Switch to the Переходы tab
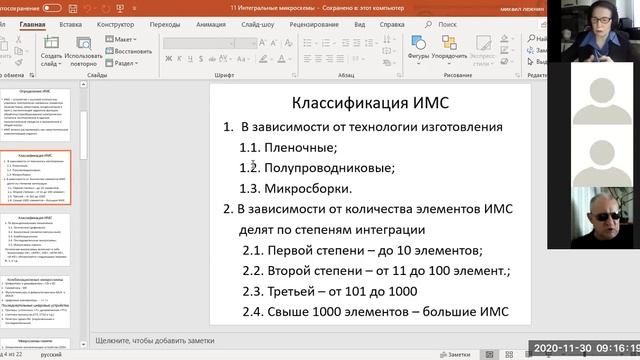 pos(164,24)
